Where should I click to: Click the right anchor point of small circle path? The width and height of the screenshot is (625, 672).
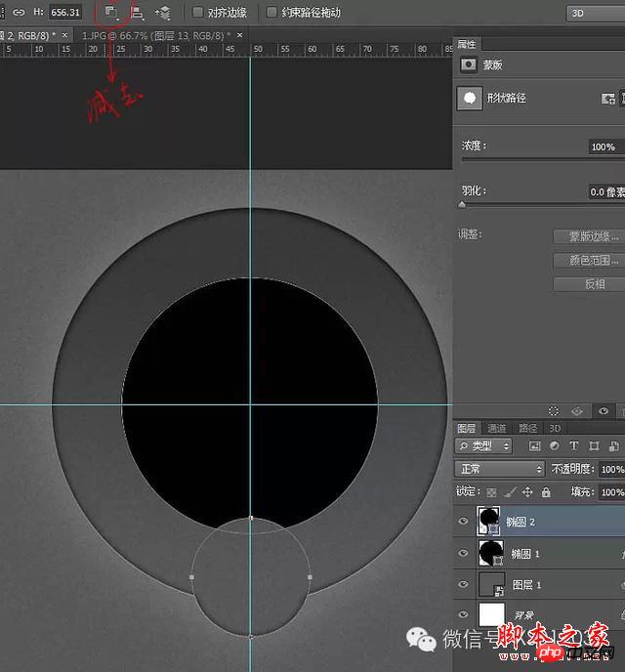coord(311,577)
